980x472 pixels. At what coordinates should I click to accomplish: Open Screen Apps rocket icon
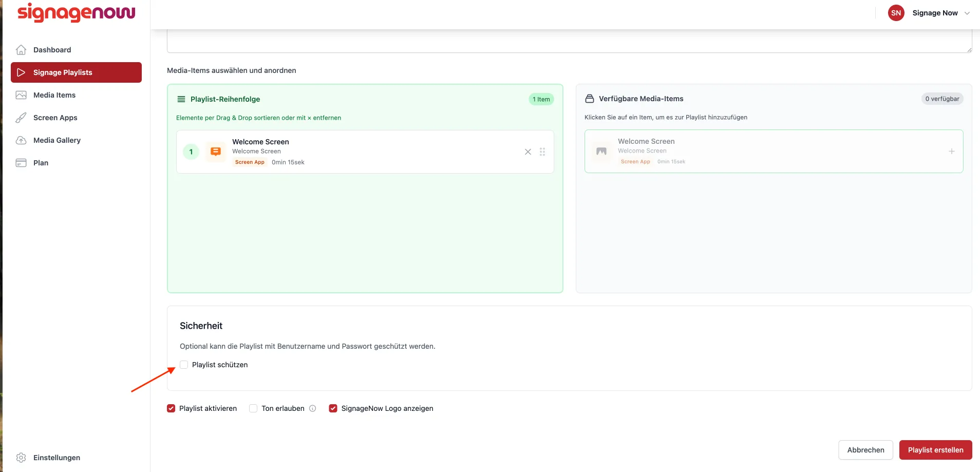[21, 118]
